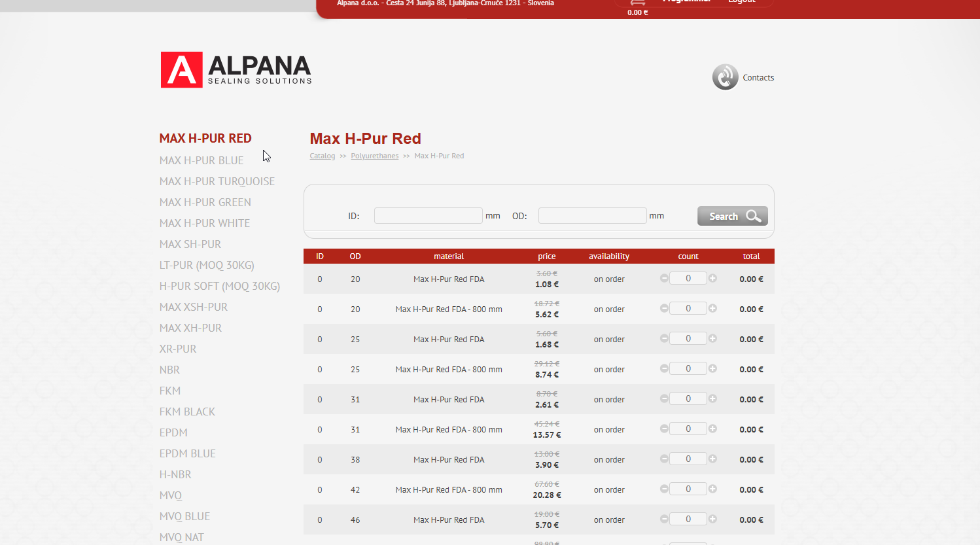
Task: Click the Max H-Pur Red page heading
Action: coord(365,139)
